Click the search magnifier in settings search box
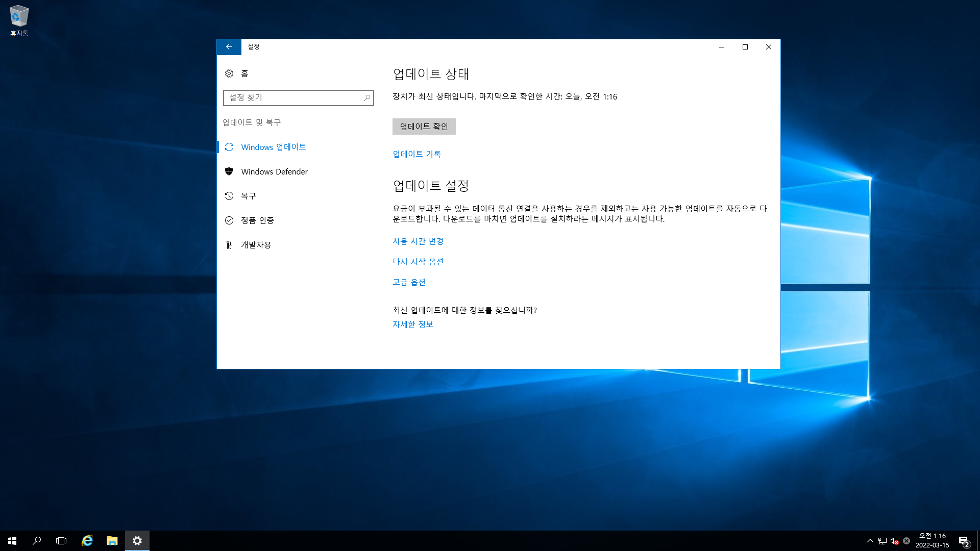 click(366, 97)
